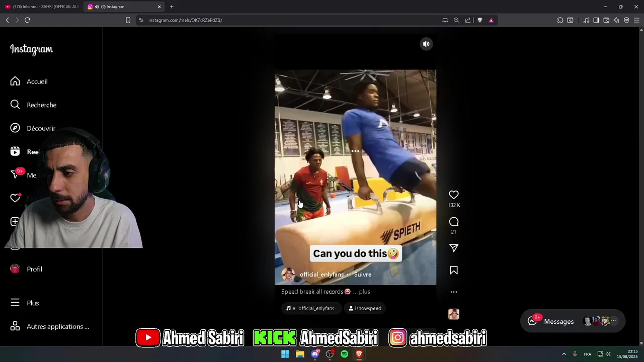Open Autres applications menu
The image size is (644, 362).
[50, 326]
